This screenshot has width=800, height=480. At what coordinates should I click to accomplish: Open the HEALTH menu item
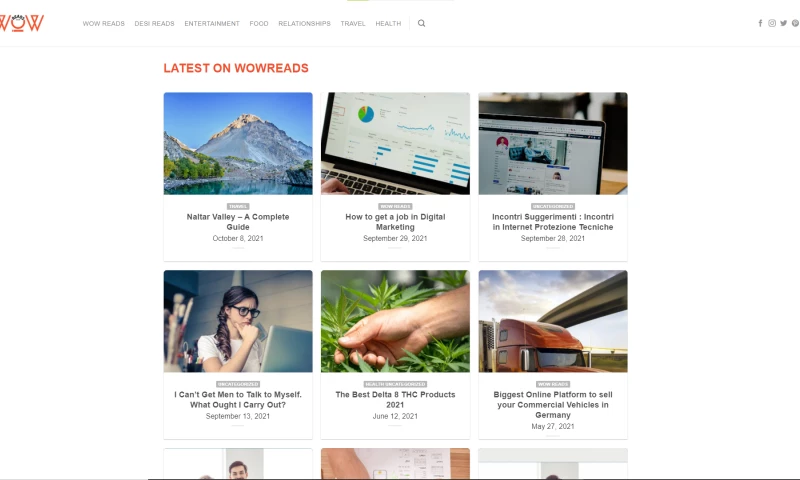tap(388, 23)
